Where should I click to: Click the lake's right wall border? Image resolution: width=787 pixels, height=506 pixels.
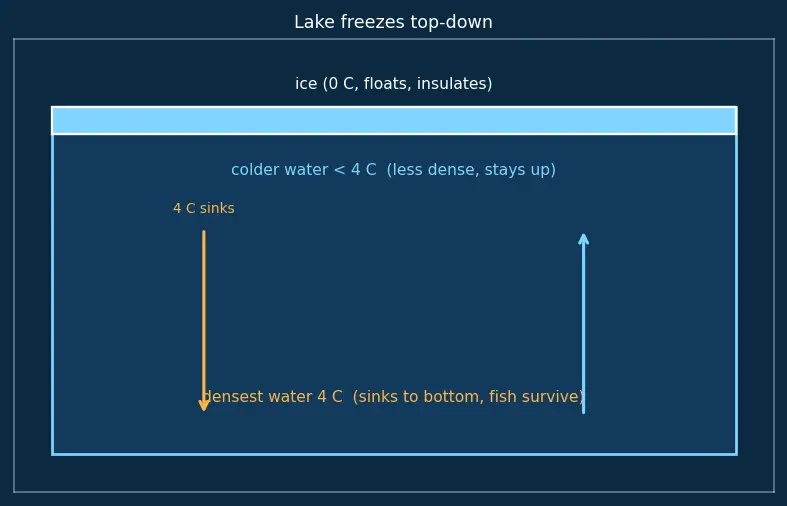(x=736, y=294)
